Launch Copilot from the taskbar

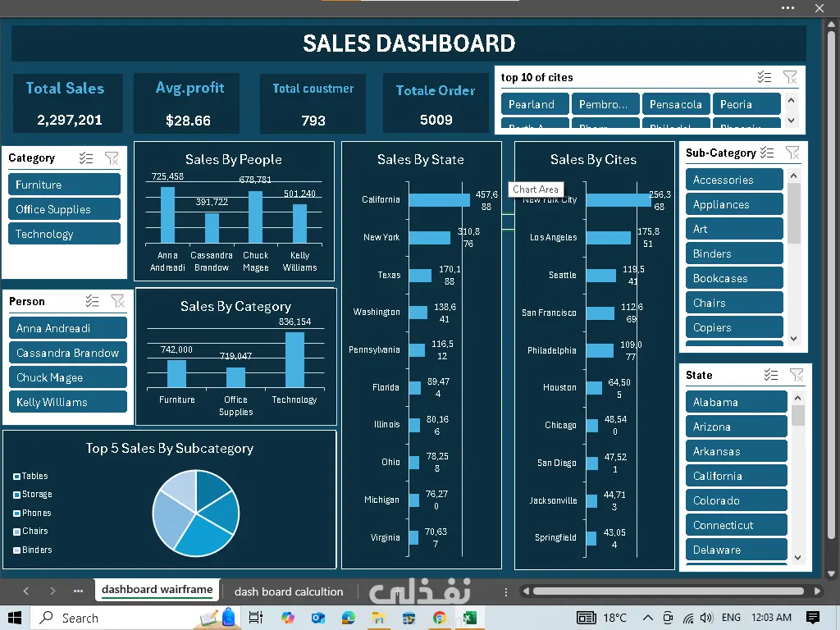[x=288, y=618]
